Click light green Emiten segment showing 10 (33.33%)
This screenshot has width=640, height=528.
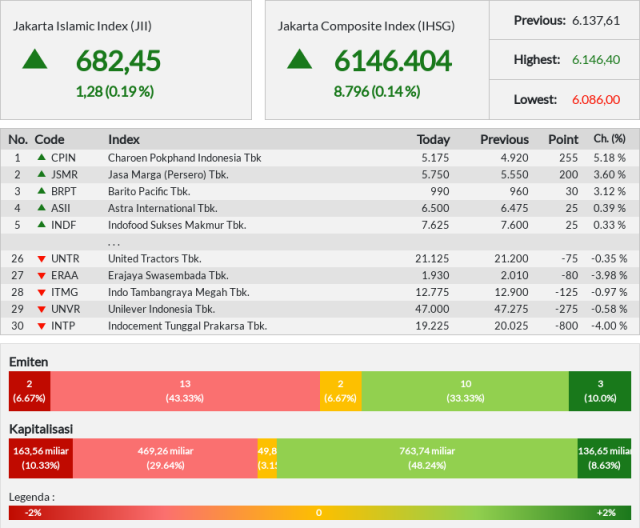[x=465, y=391]
